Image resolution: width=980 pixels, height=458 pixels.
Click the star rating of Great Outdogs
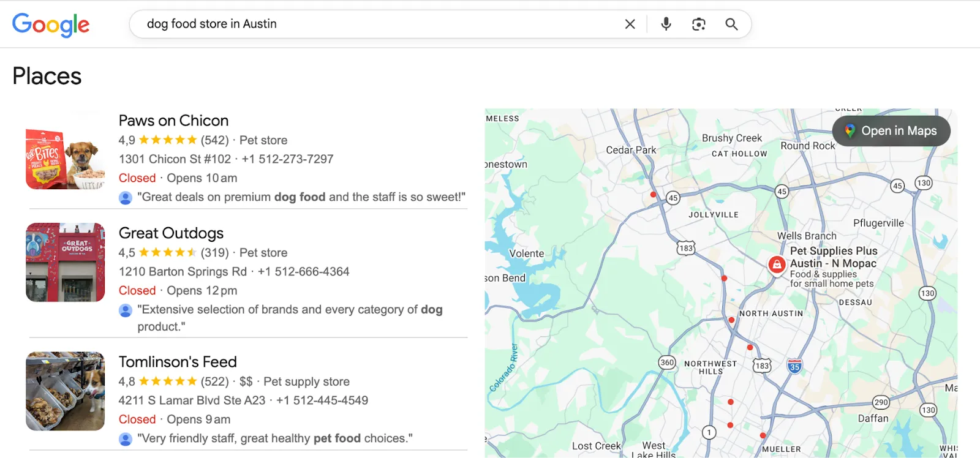point(168,253)
